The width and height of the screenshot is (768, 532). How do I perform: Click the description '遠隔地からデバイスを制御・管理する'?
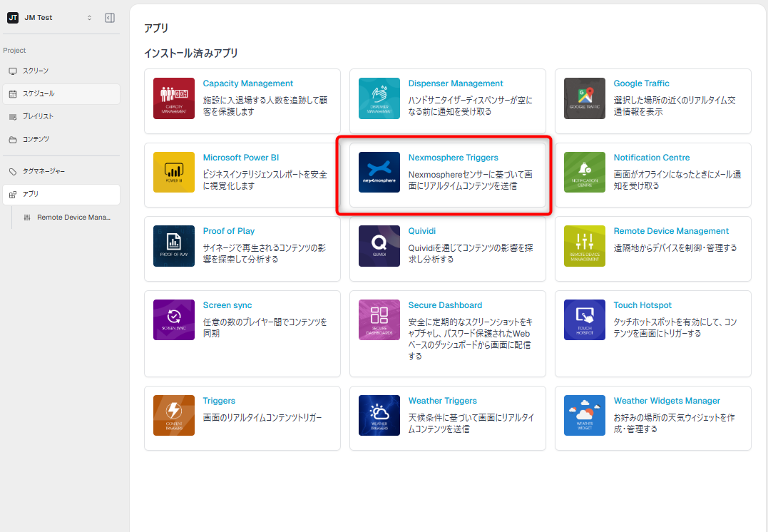pos(675,248)
